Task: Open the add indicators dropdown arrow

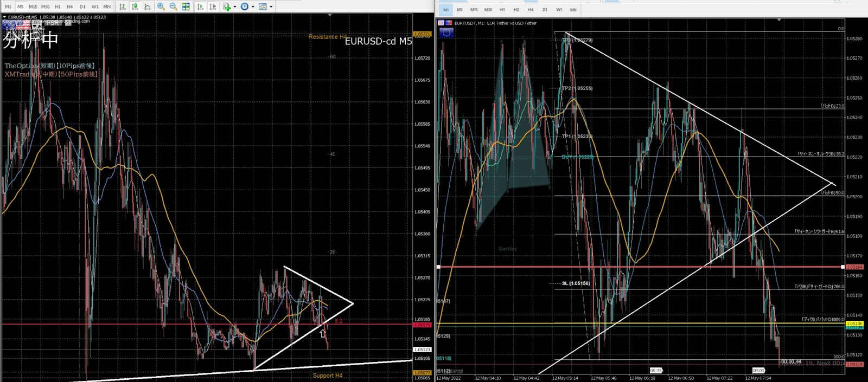Action: pos(234,7)
